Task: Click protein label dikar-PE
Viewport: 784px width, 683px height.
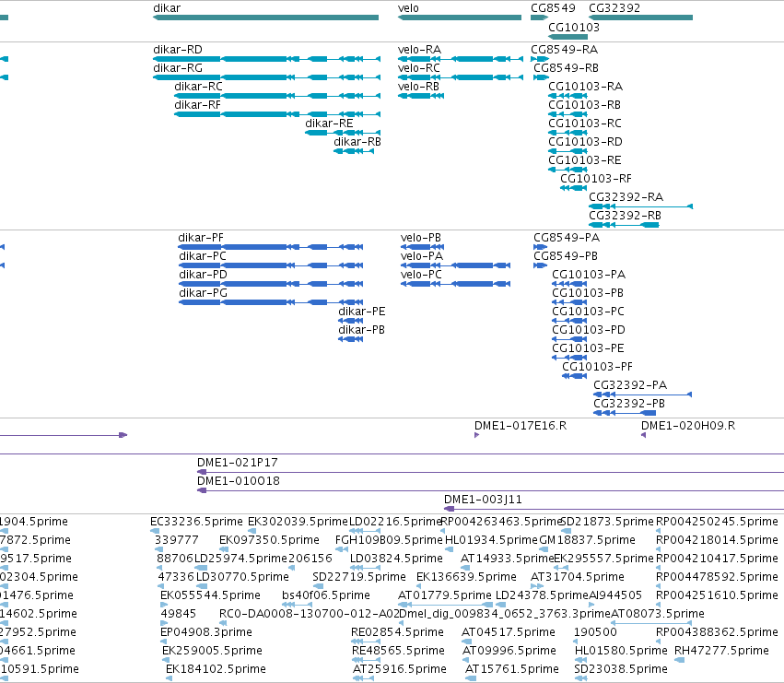Action: coord(362,312)
